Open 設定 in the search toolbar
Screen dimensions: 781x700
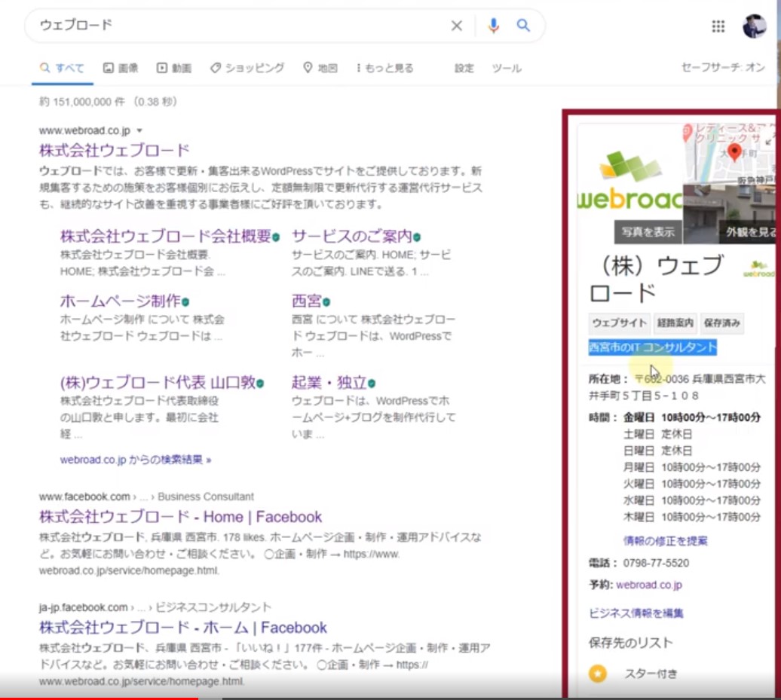pyautogui.click(x=464, y=69)
